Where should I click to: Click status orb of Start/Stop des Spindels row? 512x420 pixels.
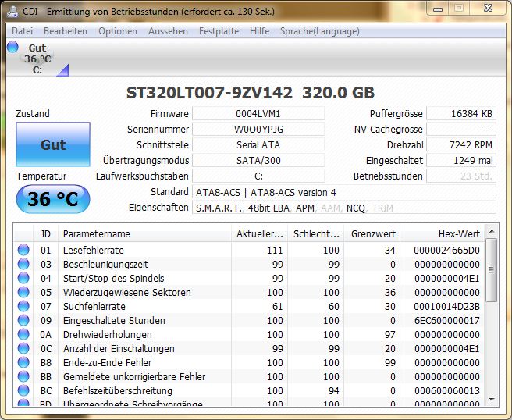pyautogui.click(x=23, y=278)
